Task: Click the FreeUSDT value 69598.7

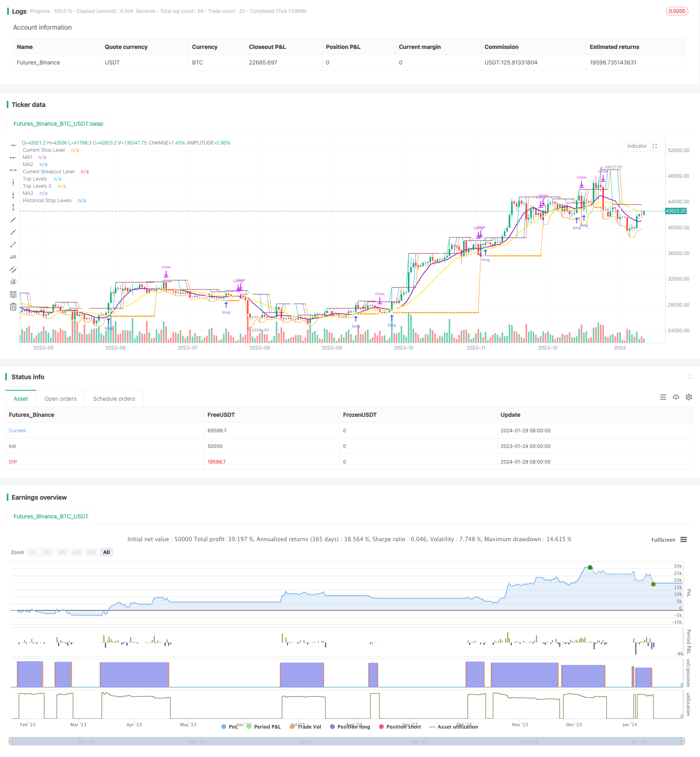Action: (x=217, y=430)
